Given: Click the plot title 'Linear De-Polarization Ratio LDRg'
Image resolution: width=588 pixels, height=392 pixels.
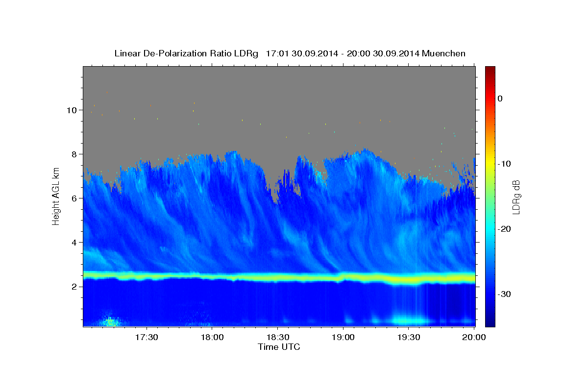Looking at the screenshot, I should tap(186, 53).
